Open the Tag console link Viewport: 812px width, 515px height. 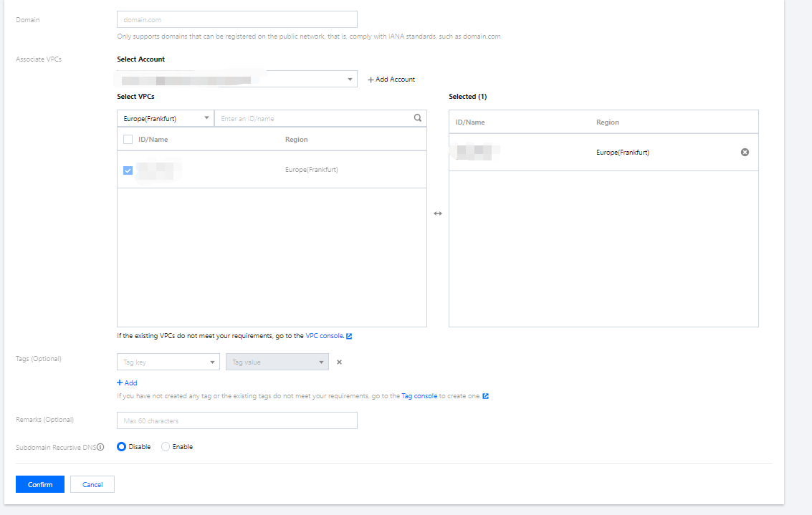coord(419,396)
